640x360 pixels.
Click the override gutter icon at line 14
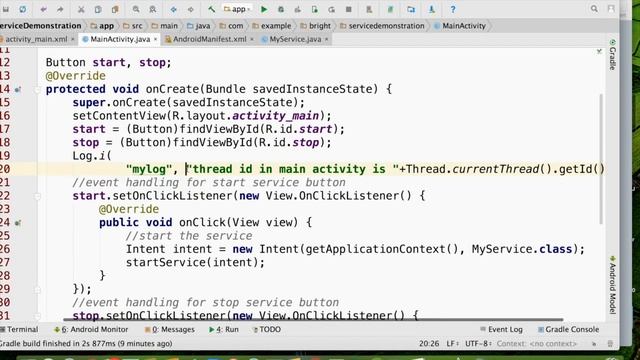click(18, 89)
